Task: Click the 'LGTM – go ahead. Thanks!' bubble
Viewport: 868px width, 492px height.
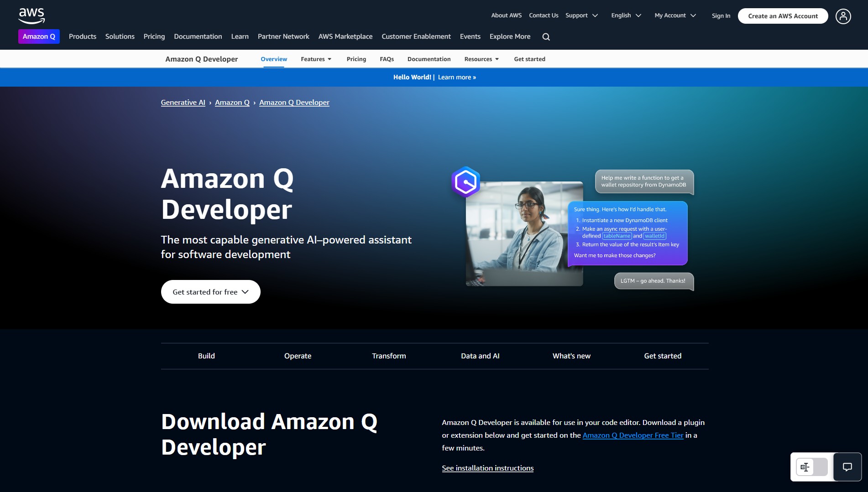Action: (x=654, y=281)
